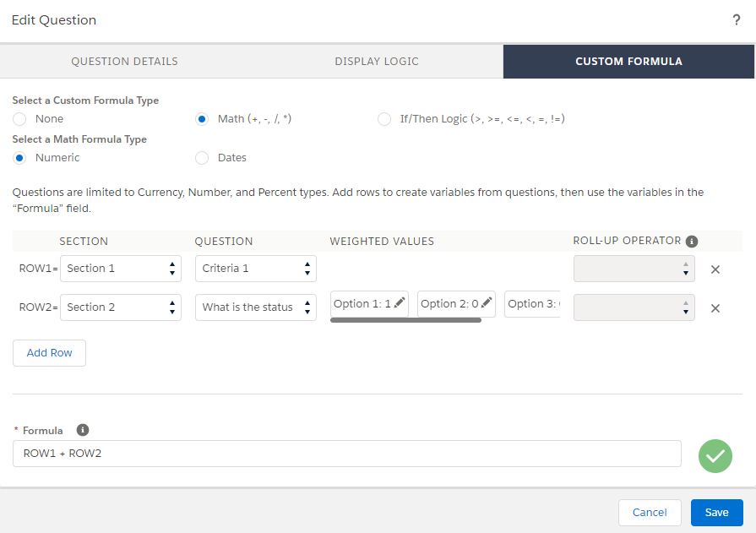Select the Math formula type
Viewport: 756px width, 533px height.
(x=202, y=119)
